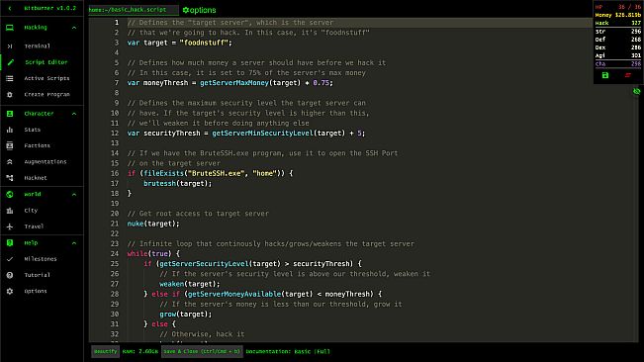Collapse the Character section chevron

click(x=74, y=114)
